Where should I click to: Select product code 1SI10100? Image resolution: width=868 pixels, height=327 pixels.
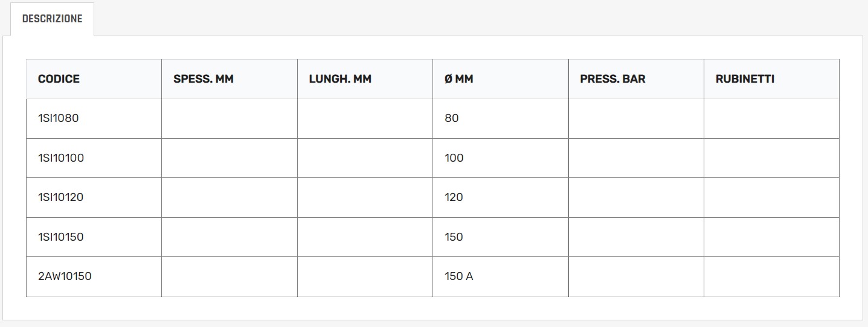60,158
